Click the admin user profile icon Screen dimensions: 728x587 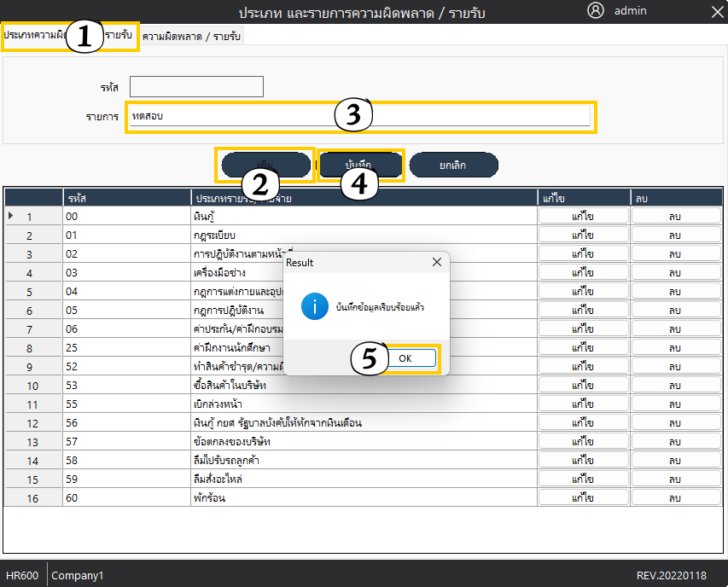point(596,11)
